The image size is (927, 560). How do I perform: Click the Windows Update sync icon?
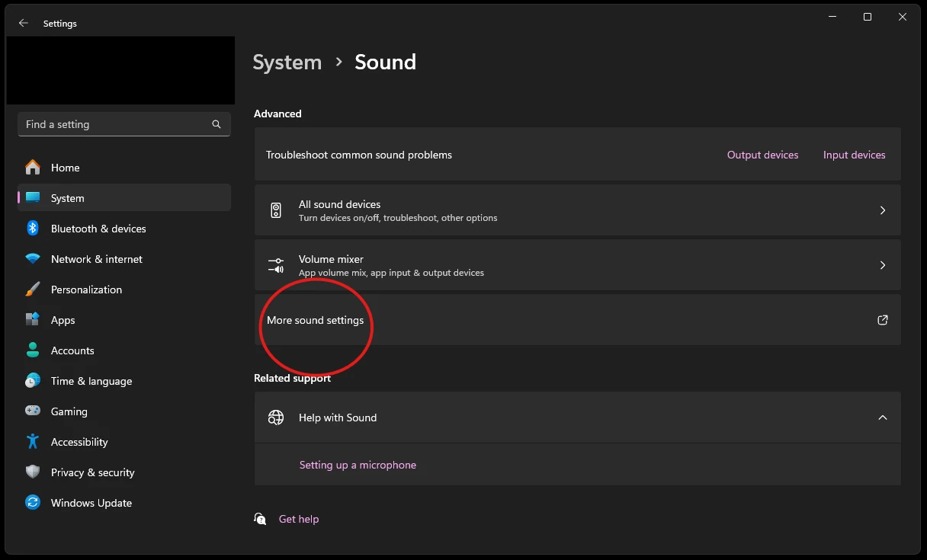point(33,503)
